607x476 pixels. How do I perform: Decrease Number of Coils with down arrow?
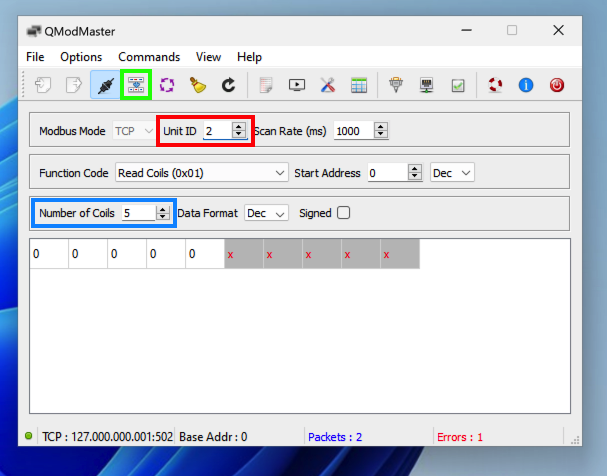tap(163, 216)
